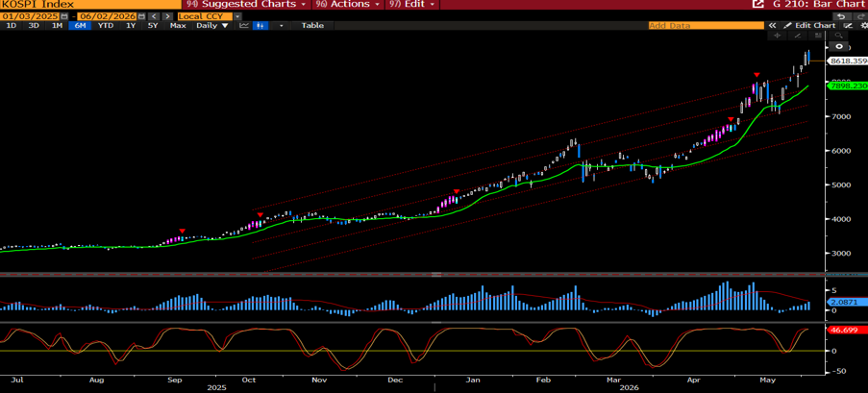Screen dimensions: 868x393
Task: Open the Edit menu
Action: [x=412, y=4]
